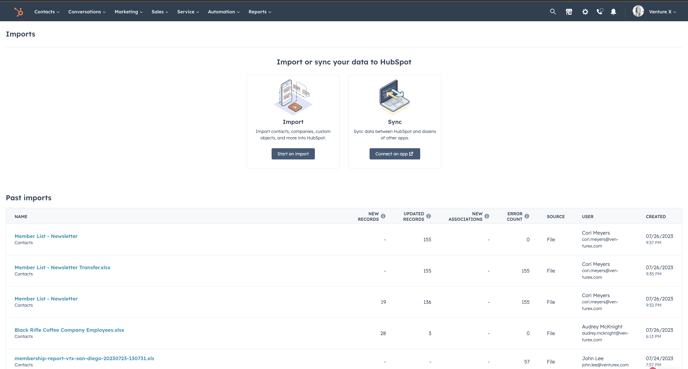Screen dimensions: 688x369
Task: Click the user avatar picture
Action: pos(638,11)
